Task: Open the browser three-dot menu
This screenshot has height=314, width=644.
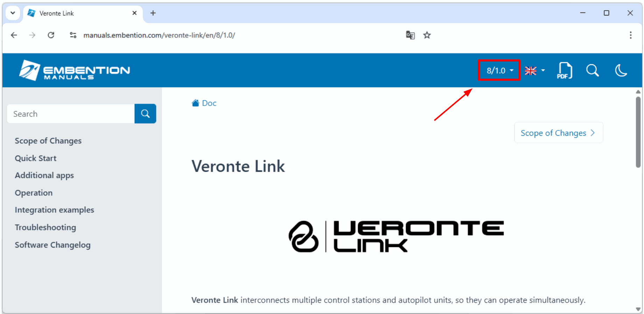Action: coord(630,35)
